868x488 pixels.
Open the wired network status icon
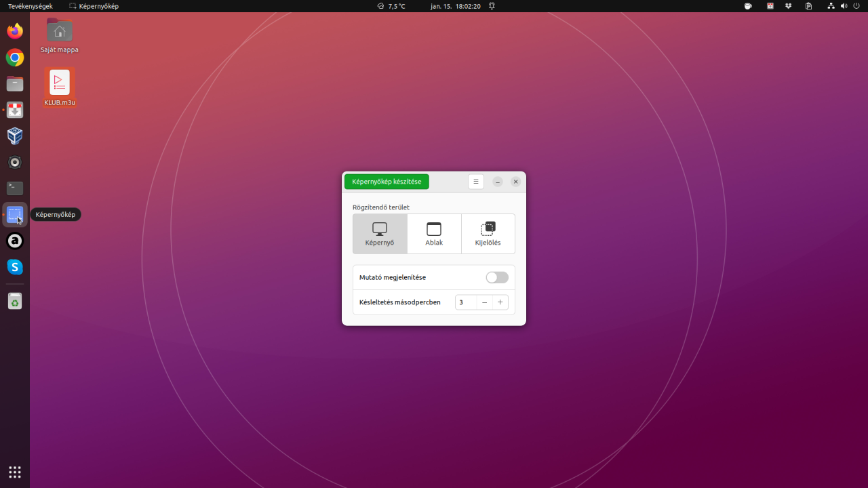click(831, 6)
